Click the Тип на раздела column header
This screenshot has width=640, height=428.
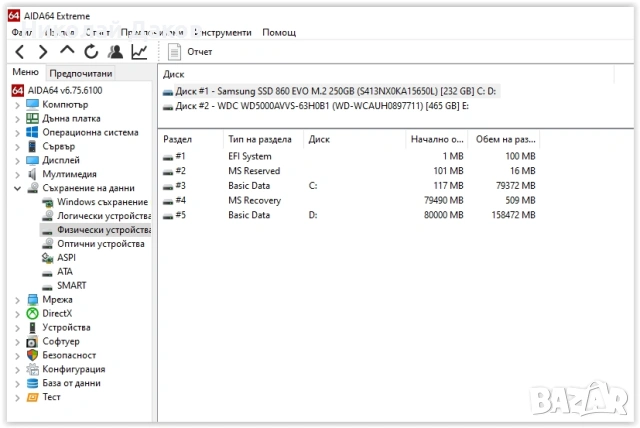pos(260,140)
